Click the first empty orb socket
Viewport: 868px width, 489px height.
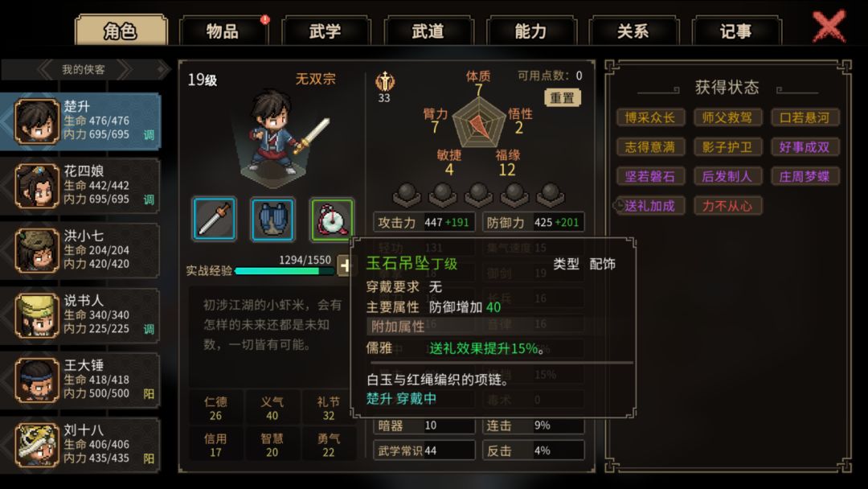pos(407,195)
